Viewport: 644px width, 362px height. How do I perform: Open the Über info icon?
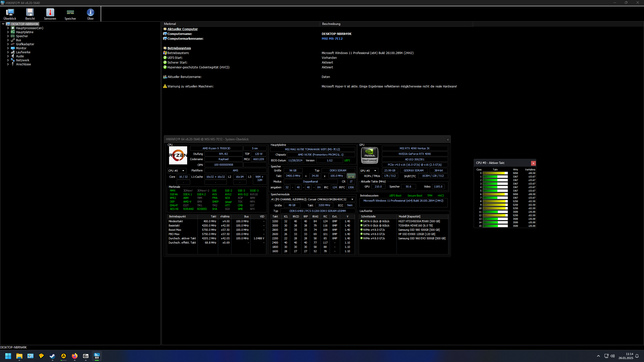click(x=90, y=14)
